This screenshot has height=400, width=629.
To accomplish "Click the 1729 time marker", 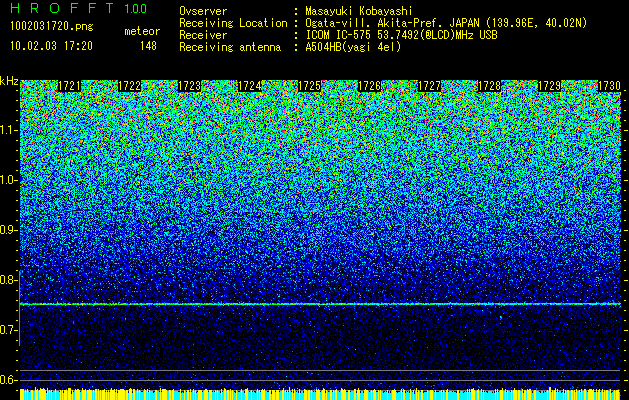I will pos(549,86).
